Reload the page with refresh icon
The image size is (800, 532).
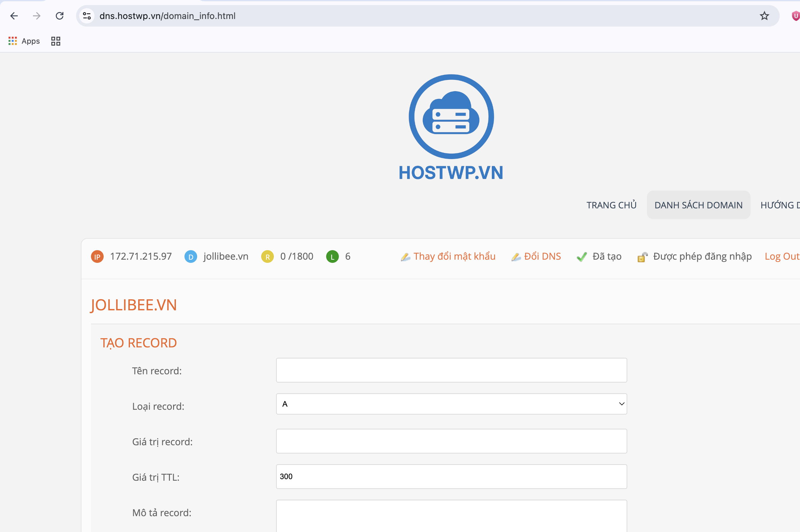pyautogui.click(x=60, y=16)
